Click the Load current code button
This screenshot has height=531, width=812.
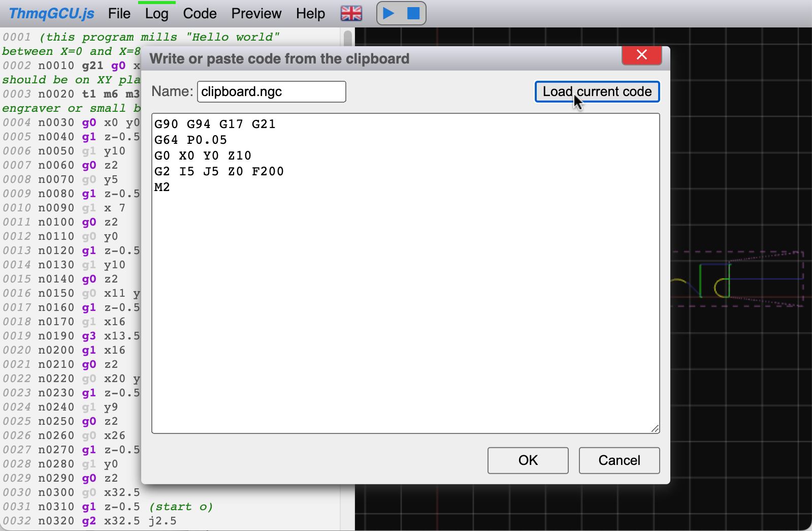(597, 91)
